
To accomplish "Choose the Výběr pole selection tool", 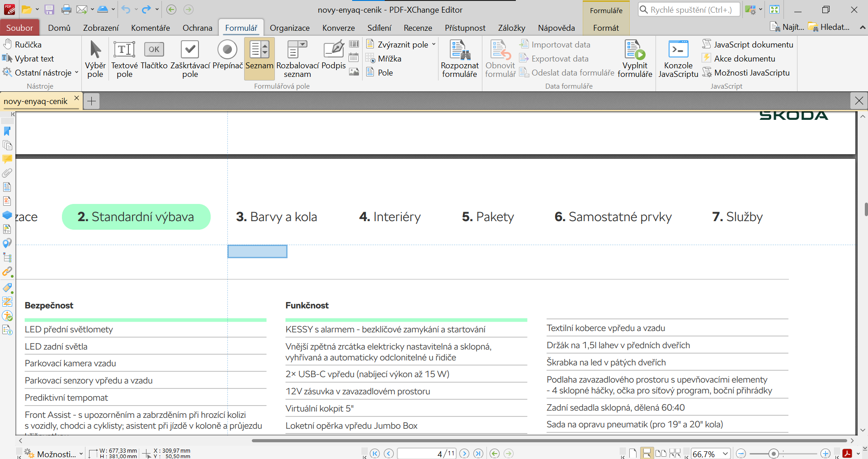I will [95, 59].
